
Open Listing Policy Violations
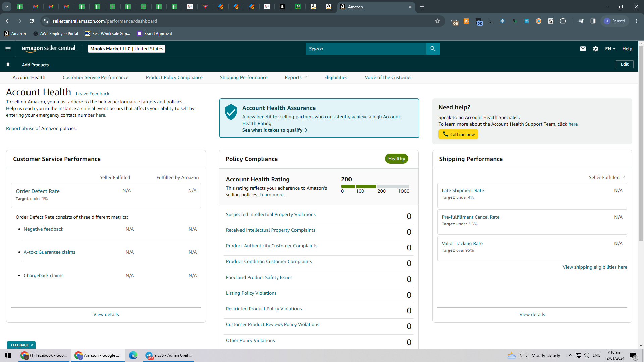pyautogui.click(x=251, y=293)
